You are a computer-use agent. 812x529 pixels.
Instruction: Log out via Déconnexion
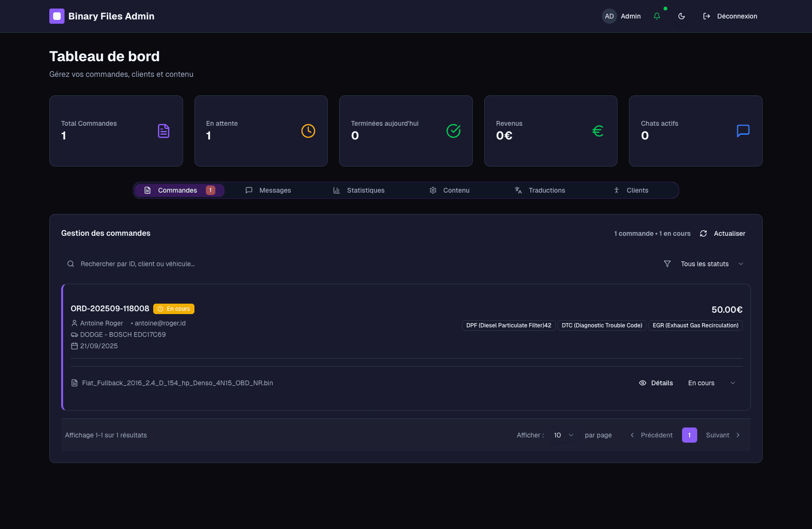[730, 16]
